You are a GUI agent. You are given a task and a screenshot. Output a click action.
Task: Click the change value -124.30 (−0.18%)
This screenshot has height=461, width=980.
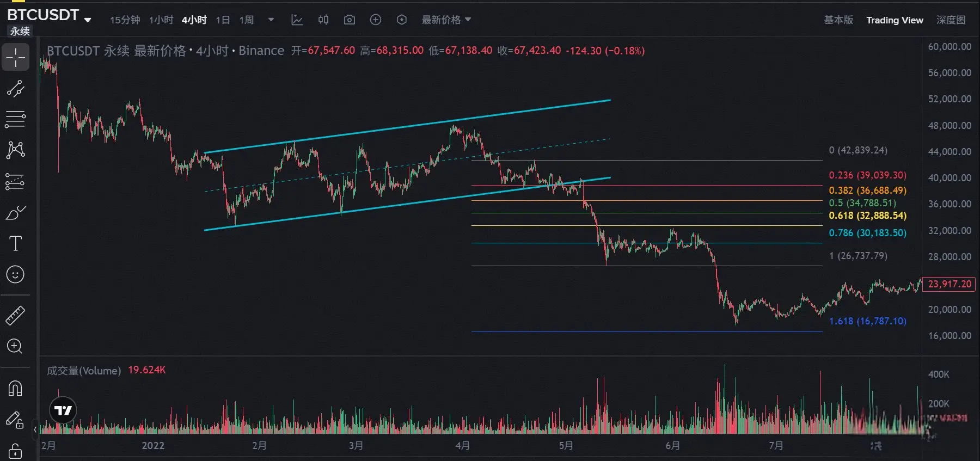605,51
